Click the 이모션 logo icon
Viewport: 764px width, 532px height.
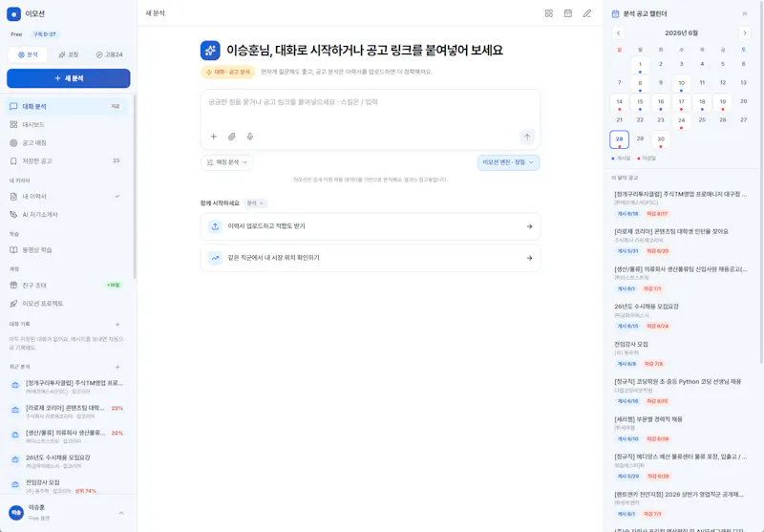(x=13, y=14)
